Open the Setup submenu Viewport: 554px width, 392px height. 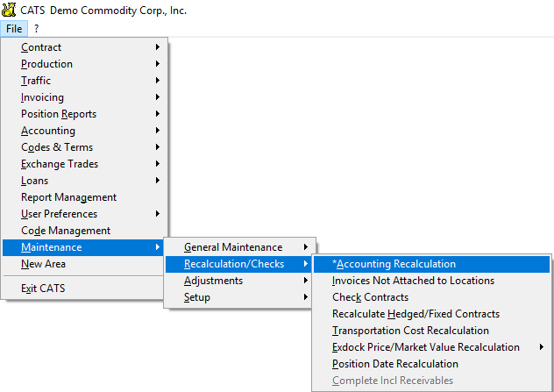pos(239,297)
